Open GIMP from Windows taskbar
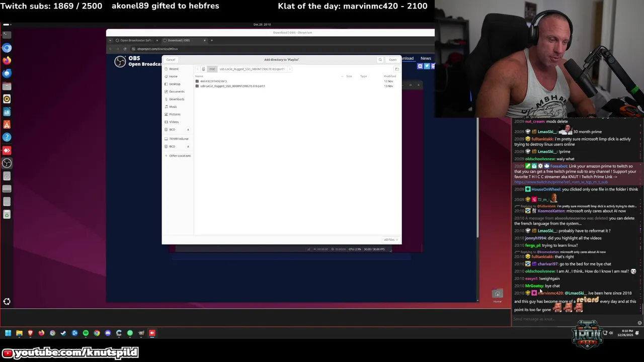This screenshot has height=362, width=644. coord(141,333)
